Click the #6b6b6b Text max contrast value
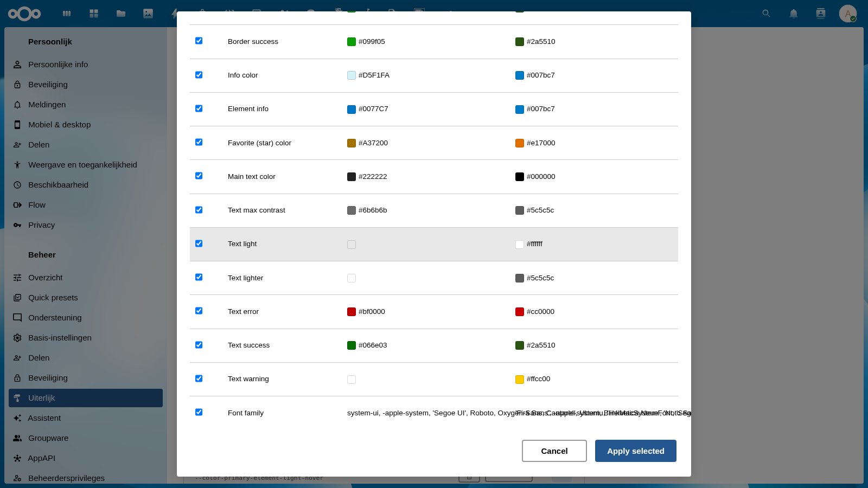The image size is (868, 488). coord(373,210)
